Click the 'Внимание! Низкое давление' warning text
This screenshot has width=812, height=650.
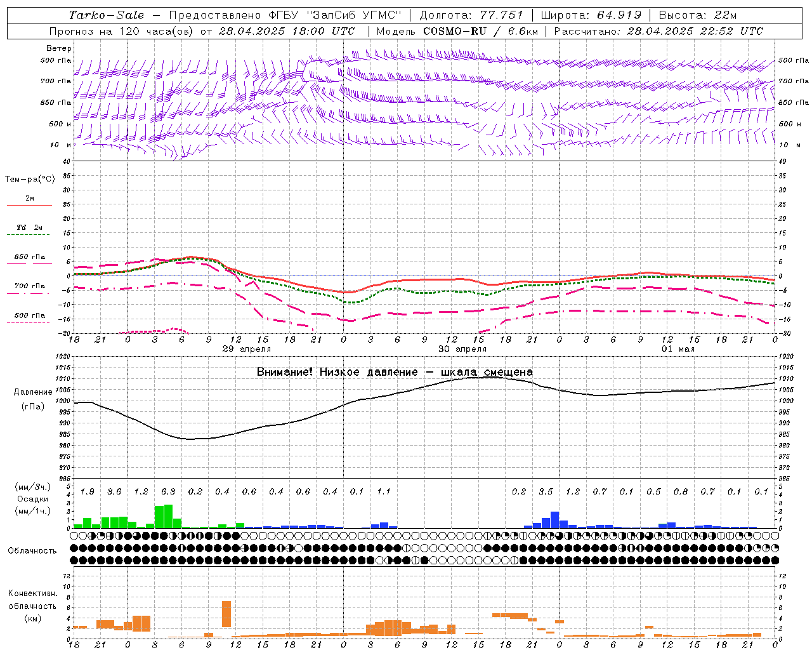(337, 373)
